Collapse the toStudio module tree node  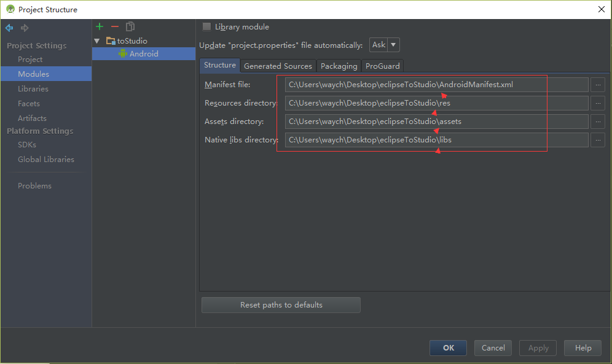coord(97,41)
